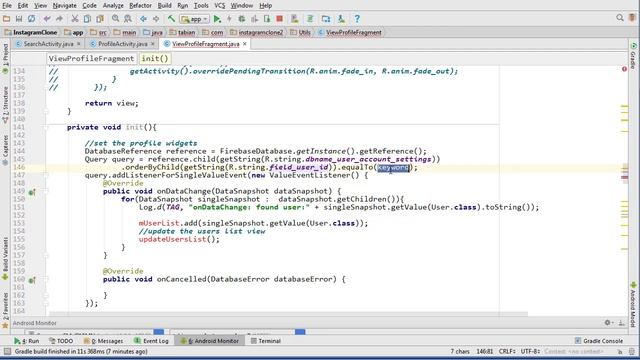Navigate Back with the left arrow
This screenshot has width=640, height=360.
pos(143,19)
